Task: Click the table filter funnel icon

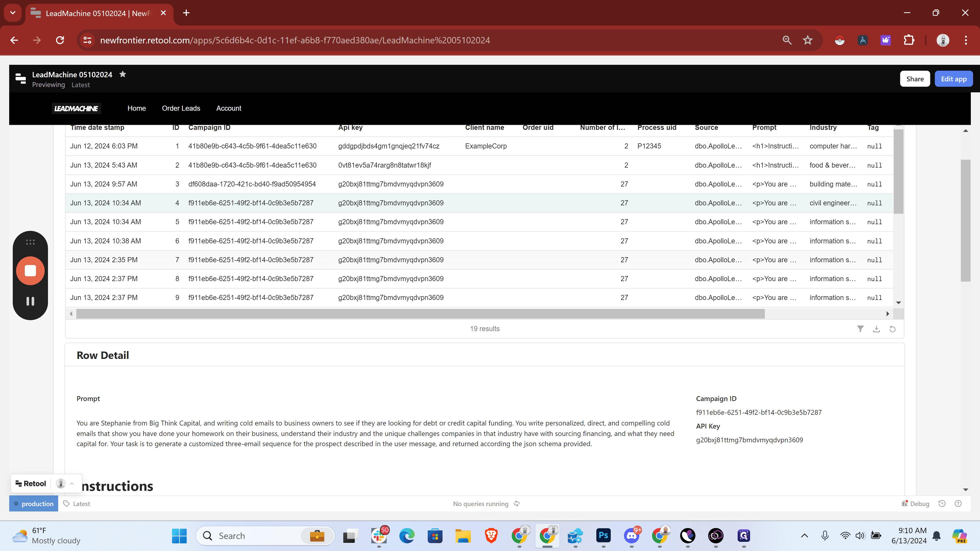Action: pos(860,329)
